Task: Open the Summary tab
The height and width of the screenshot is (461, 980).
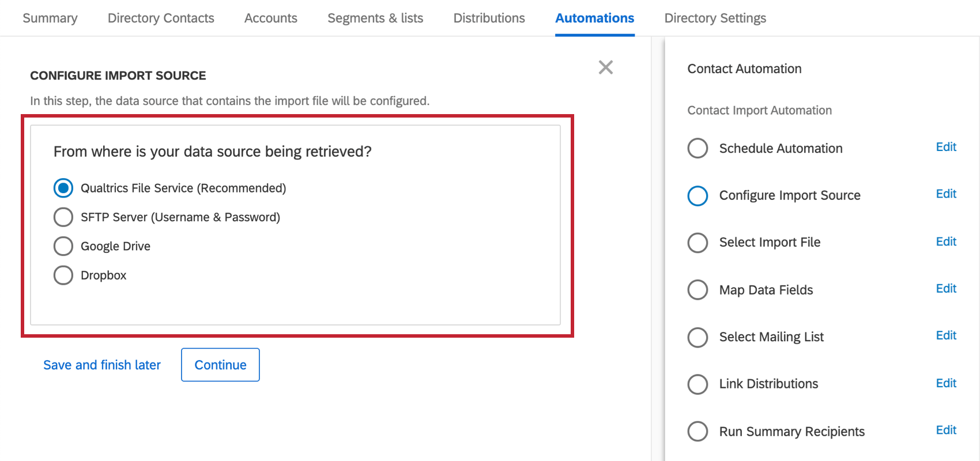Action: pyautogui.click(x=50, y=18)
